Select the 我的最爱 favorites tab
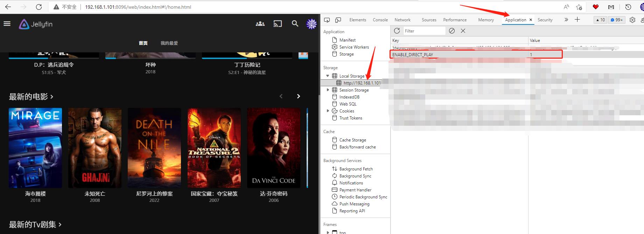Viewport: 644px width, 234px height. pos(169,43)
